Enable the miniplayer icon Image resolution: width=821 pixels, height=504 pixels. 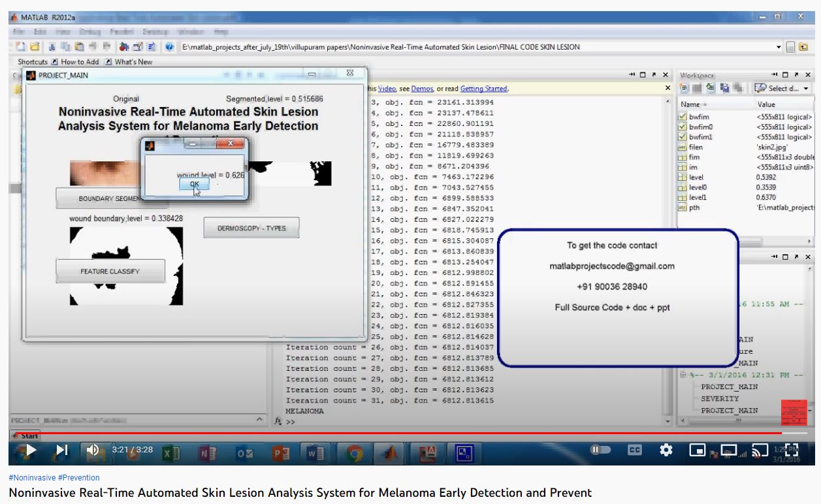[x=698, y=450]
